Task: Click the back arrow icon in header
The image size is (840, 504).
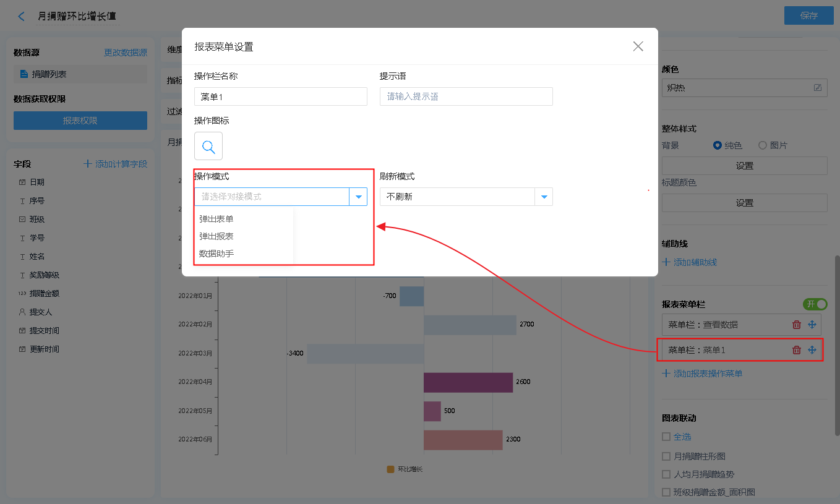Action: 22,16
